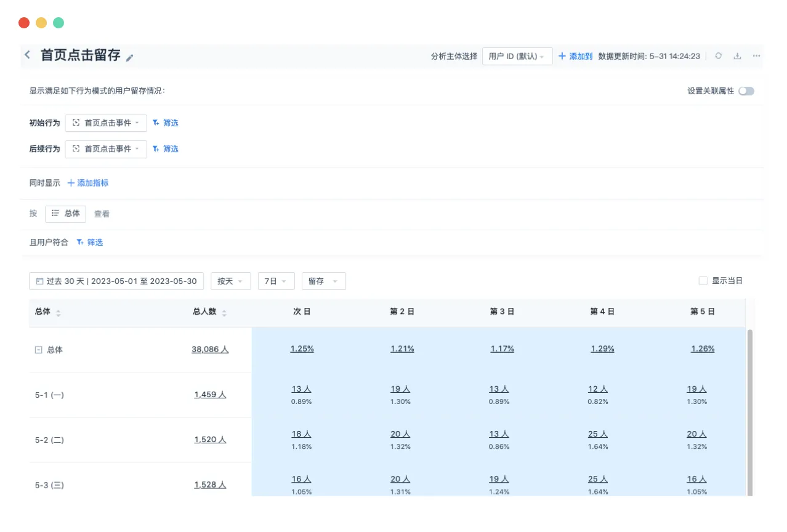Click the pencil icon to edit title
This screenshot has height=532, width=787.
pyautogui.click(x=129, y=57)
